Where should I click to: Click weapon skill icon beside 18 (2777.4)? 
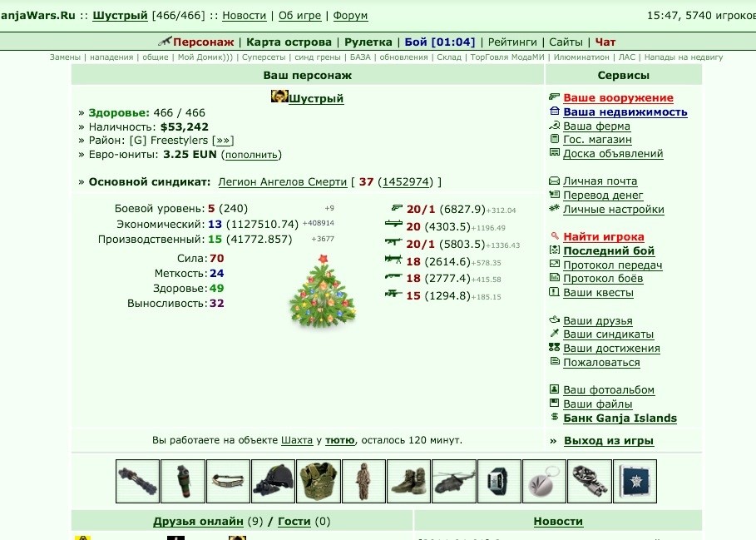[x=393, y=276]
